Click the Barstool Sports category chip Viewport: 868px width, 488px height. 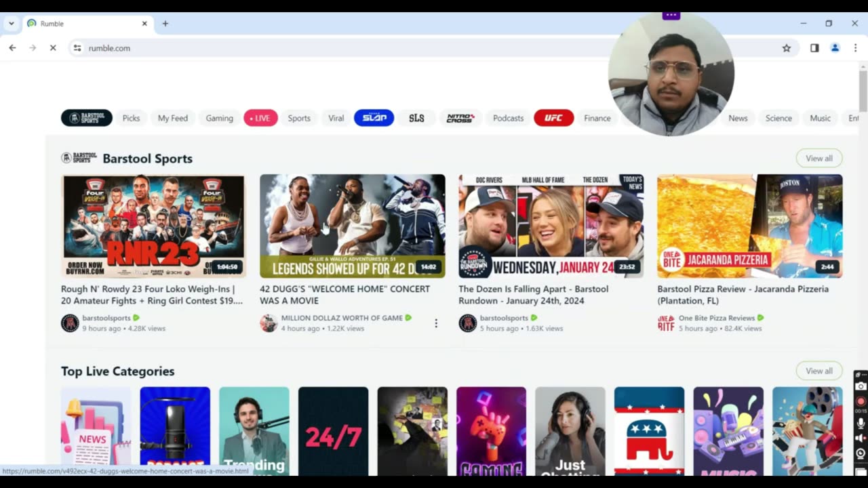(87, 118)
